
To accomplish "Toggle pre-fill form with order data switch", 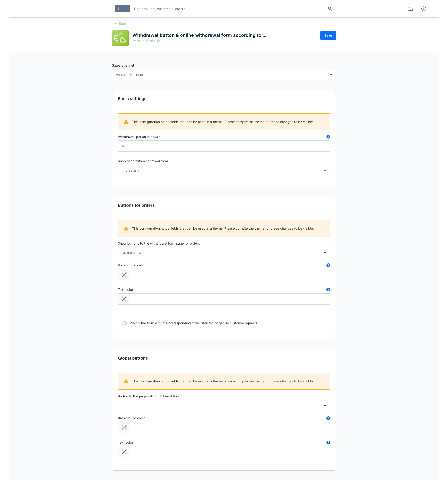I will [x=125, y=323].
